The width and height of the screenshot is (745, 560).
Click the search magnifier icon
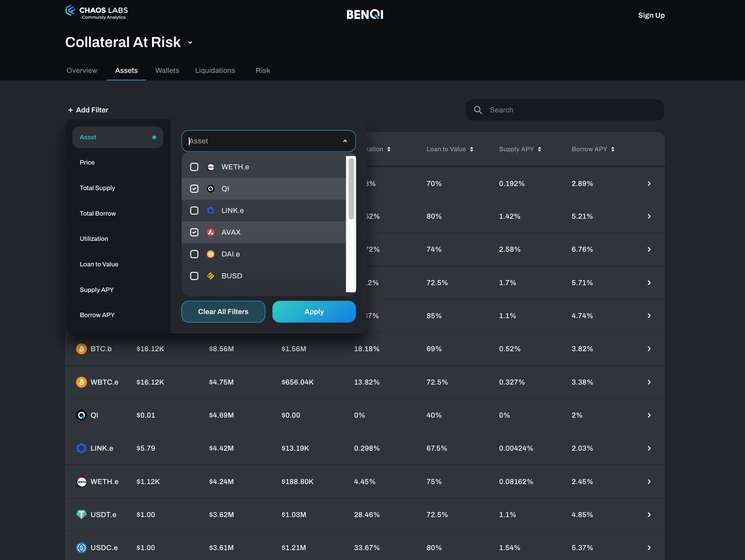[478, 110]
